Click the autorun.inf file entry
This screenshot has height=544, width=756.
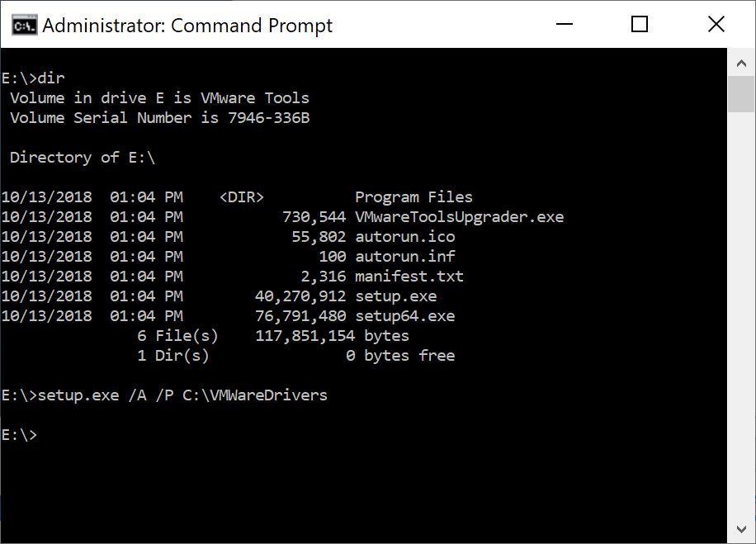(x=405, y=257)
